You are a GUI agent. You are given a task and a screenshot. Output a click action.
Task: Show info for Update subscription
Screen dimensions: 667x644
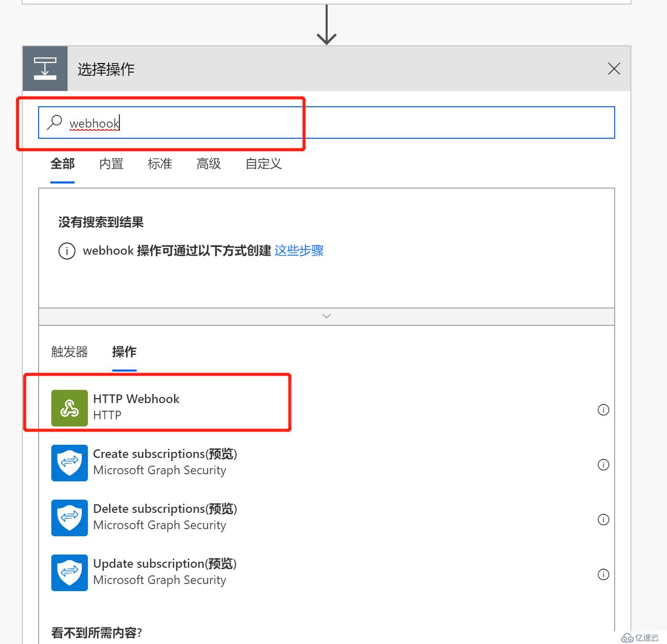604,574
